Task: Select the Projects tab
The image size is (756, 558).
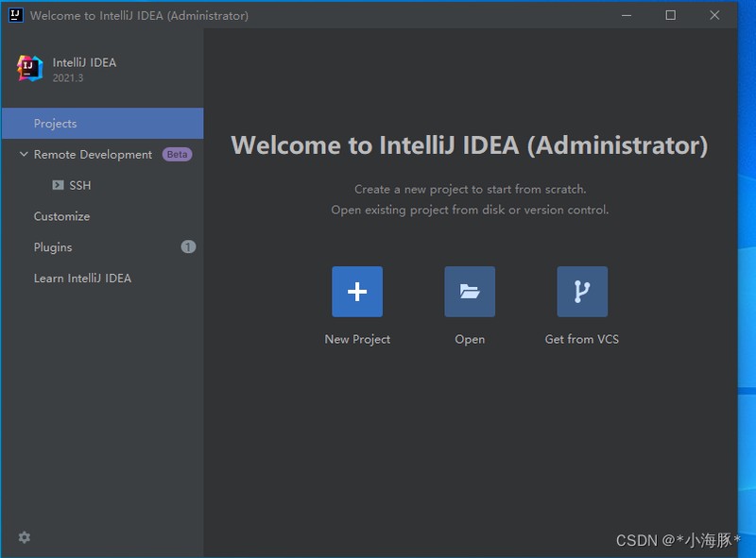Action: tap(103, 124)
